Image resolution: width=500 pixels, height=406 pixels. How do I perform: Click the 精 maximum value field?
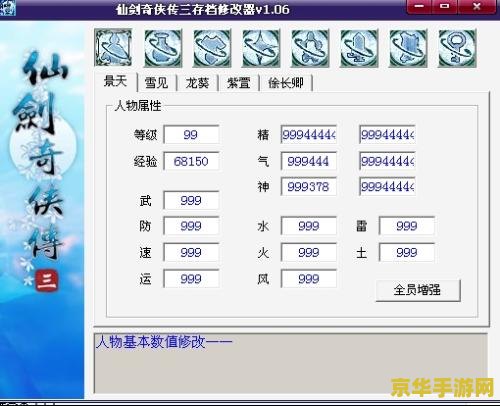point(387,134)
